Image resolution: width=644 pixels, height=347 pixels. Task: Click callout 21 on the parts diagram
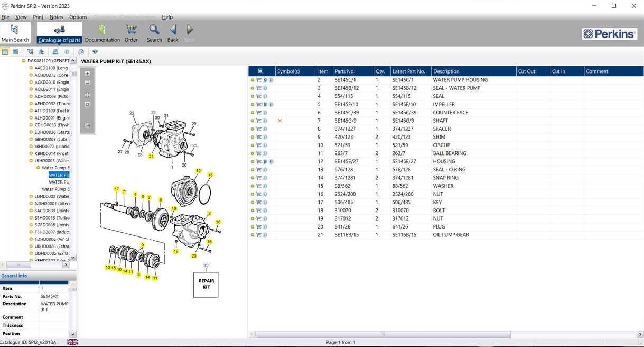[151, 157]
